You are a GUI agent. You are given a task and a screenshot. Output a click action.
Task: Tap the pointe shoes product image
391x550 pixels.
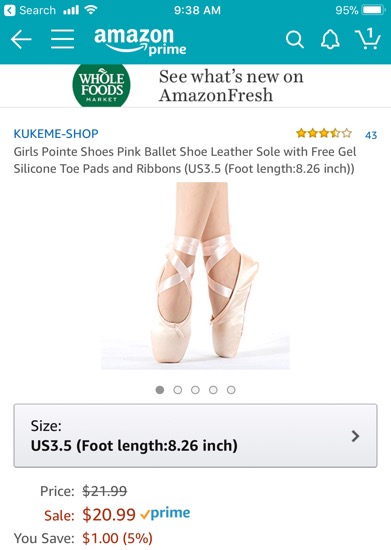[x=195, y=276]
